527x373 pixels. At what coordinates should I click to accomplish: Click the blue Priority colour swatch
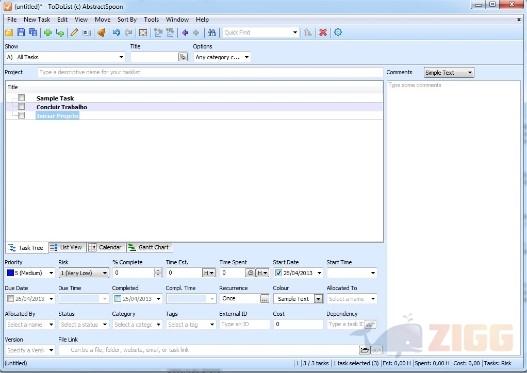coord(10,273)
